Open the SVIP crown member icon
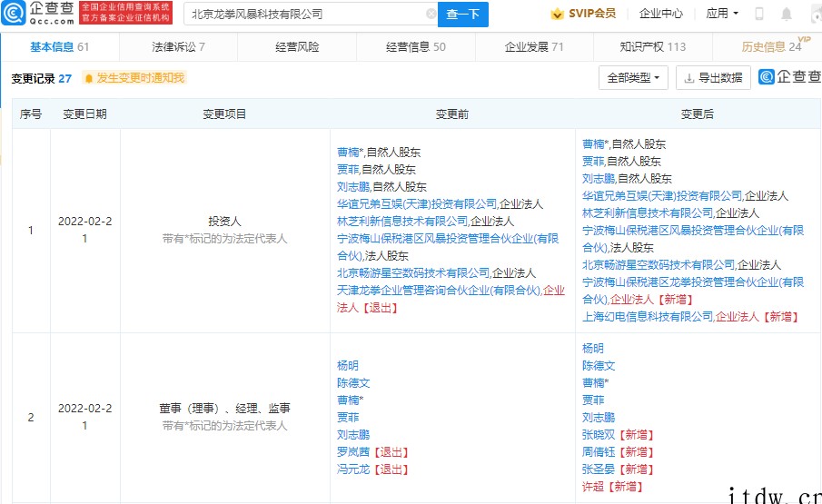 [x=558, y=14]
